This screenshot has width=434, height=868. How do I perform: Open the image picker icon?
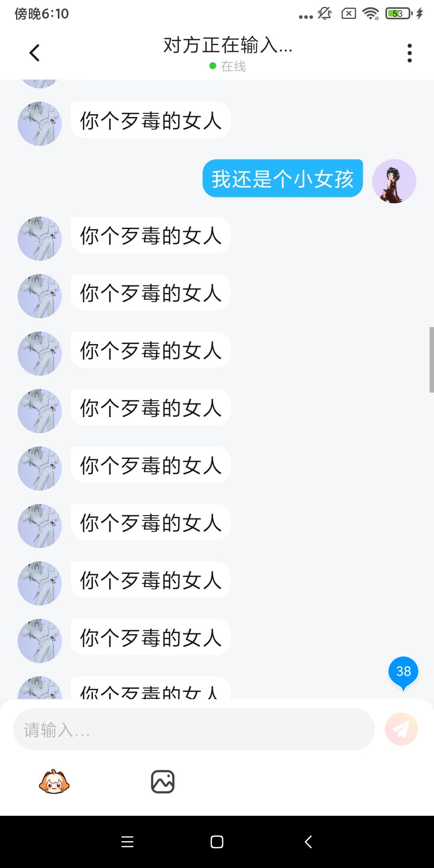coord(163,782)
